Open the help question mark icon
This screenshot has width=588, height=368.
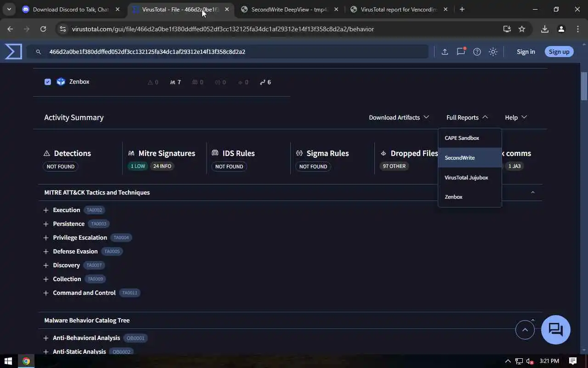pyautogui.click(x=477, y=52)
